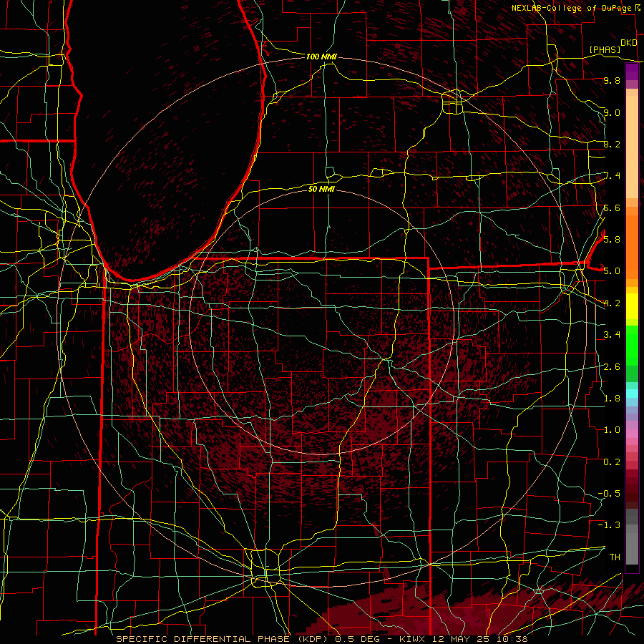Pick the large peach color band
This screenshot has width=644, height=644.
click(632, 147)
